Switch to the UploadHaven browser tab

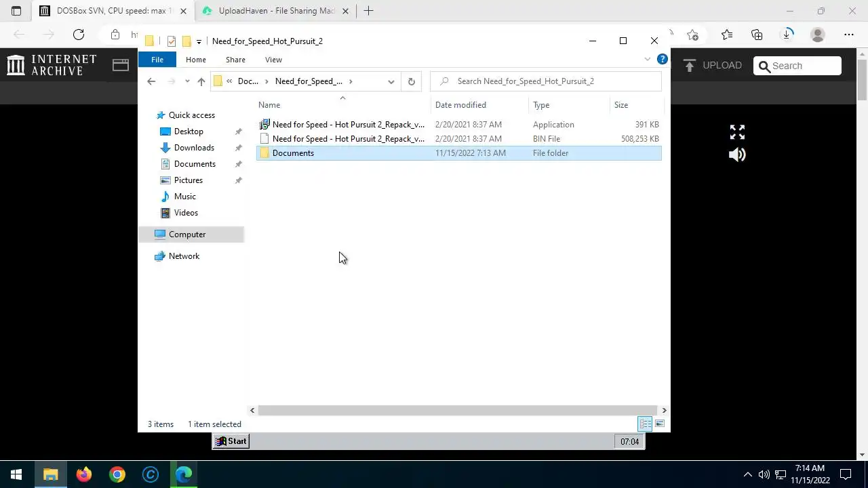(x=275, y=11)
